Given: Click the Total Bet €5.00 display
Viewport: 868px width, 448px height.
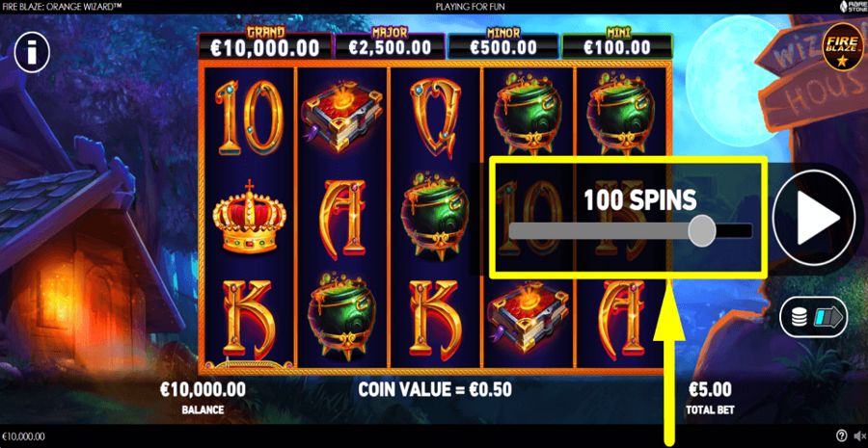Looking at the screenshot, I should pyautogui.click(x=710, y=398).
